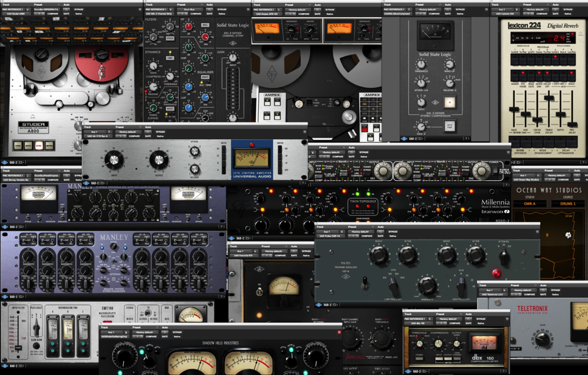588x375 pixels.
Task: Click help question mark under SSL G compressor
Action: click(x=467, y=138)
